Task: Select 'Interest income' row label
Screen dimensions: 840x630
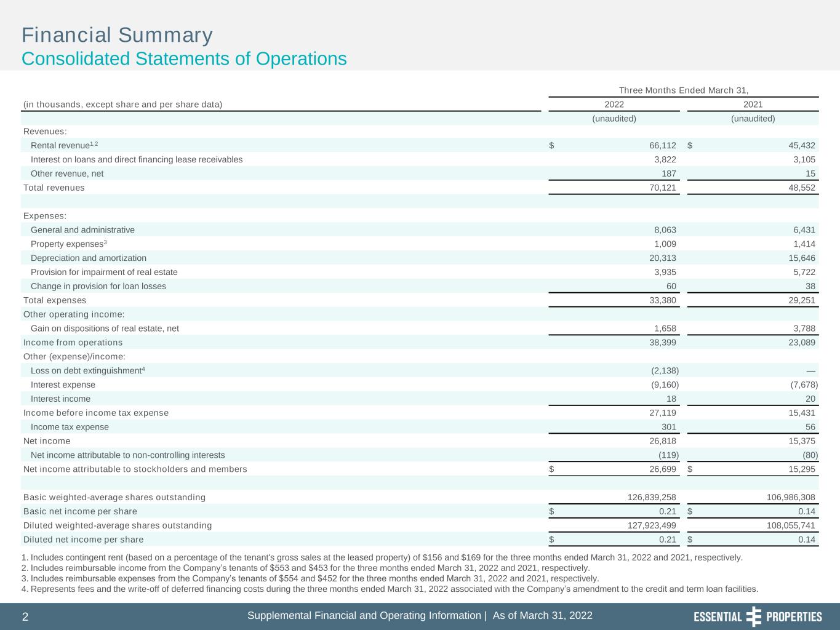Action: (x=60, y=399)
